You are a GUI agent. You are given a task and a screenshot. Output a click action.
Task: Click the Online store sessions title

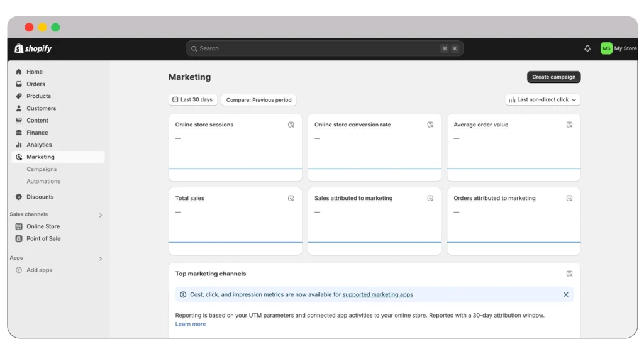[204, 125]
